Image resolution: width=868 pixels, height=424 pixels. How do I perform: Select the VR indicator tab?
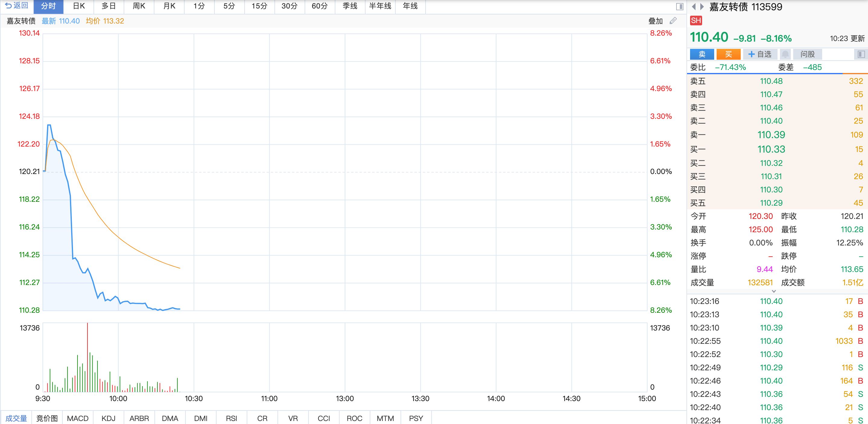tap(293, 418)
